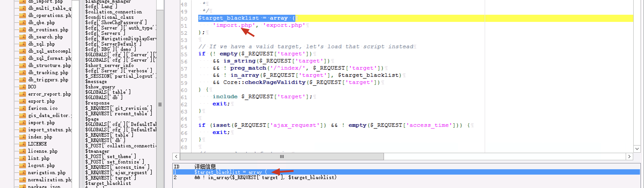Click the db_sql_format.php file icon
The width and height of the screenshot is (644, 188).
point(23,58)
